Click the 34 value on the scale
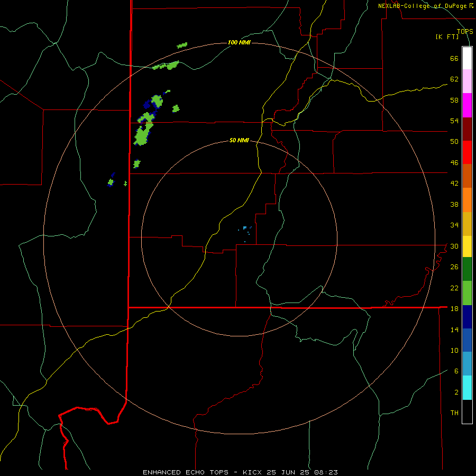This screenshot has height=476, width=476. 454,225
